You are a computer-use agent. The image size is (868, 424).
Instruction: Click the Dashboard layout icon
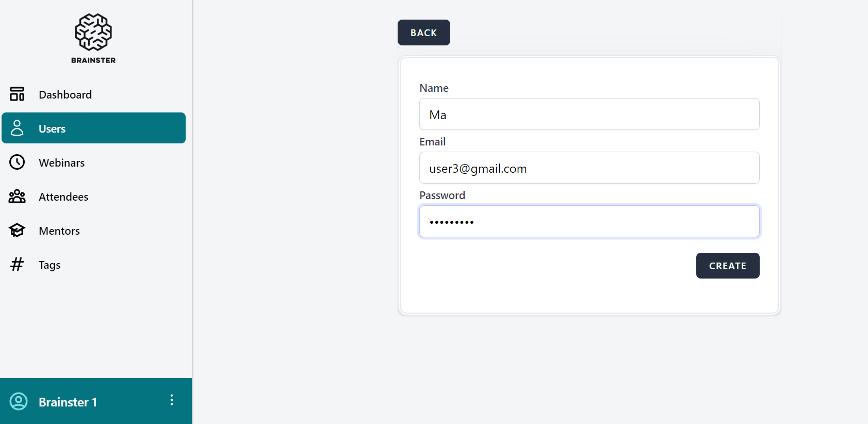click(x=17, y=94)
